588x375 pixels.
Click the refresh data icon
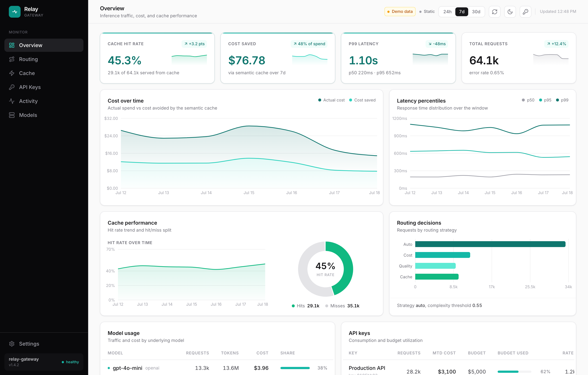coord(494,12)
